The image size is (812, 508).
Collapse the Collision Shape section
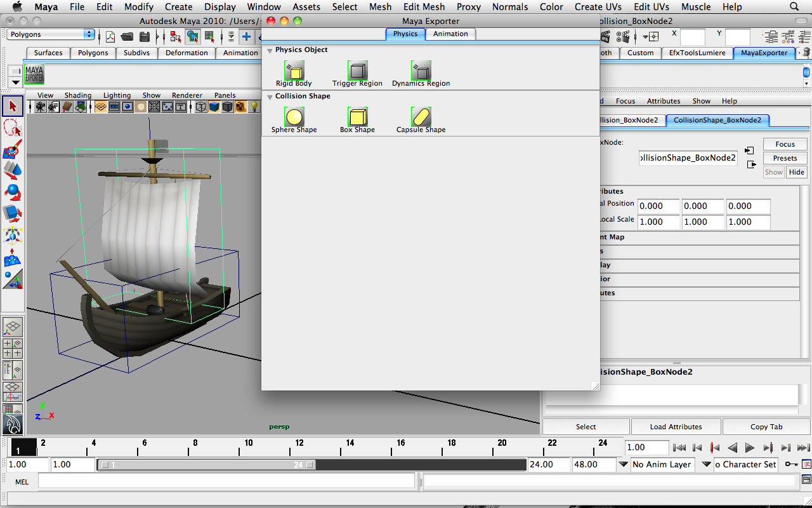(270, 97)
